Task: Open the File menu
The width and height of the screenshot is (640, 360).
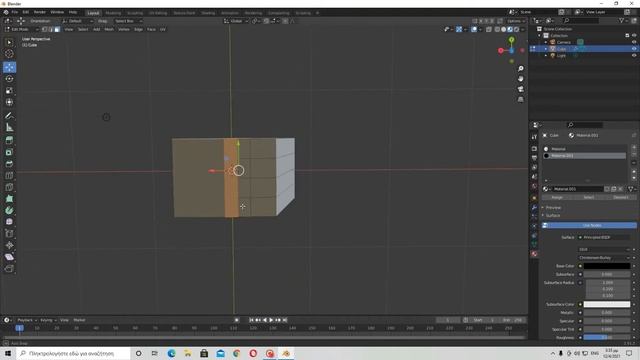Action: pyautogui.click(x=15, y=12)
